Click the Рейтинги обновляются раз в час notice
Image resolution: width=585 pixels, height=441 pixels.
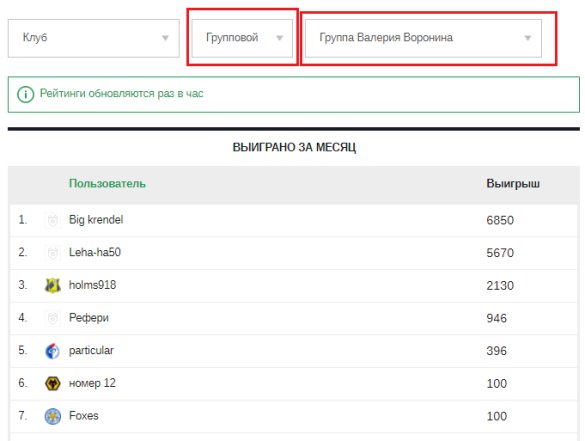pyautogui.click(x=294, y=94)
